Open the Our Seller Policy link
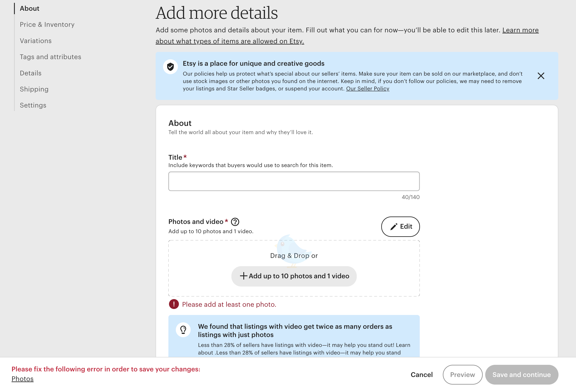The height and width of the screenshot is (392, 576). pyautogui.click(x=367, y=89)
